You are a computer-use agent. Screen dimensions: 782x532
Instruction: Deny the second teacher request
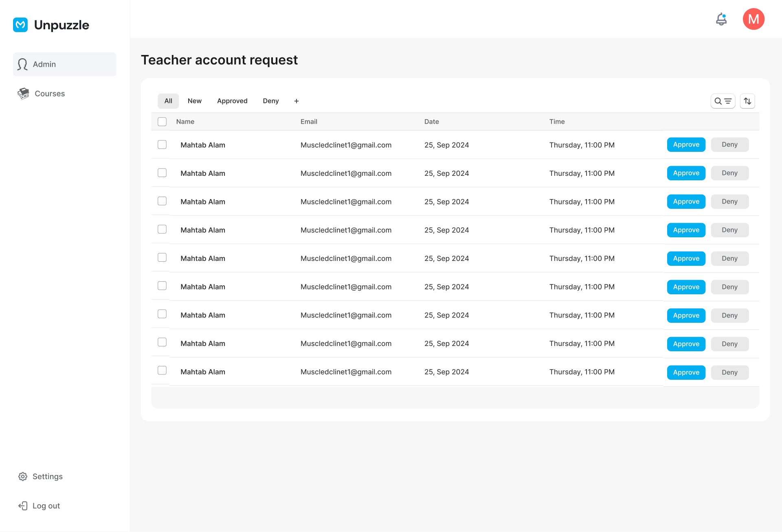pos(729,173)
